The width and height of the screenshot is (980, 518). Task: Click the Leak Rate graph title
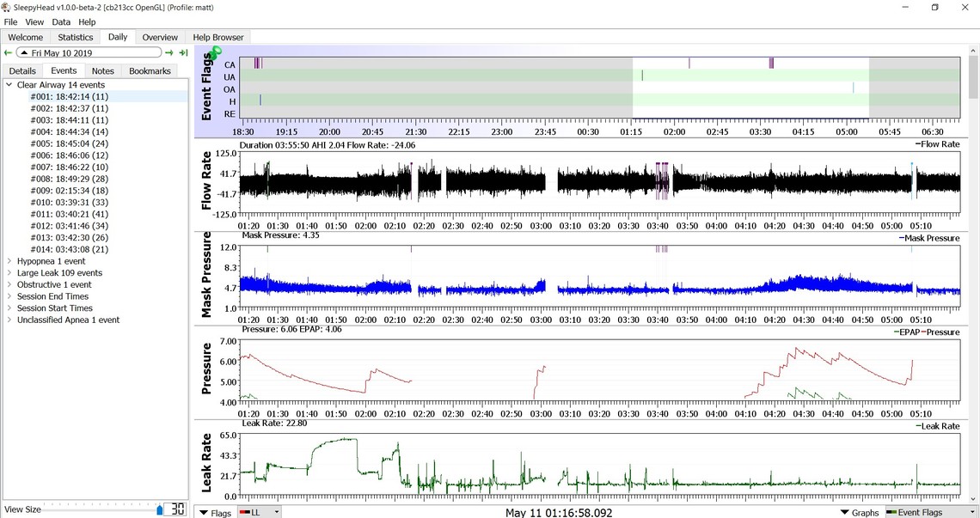[x=207, y=463]
